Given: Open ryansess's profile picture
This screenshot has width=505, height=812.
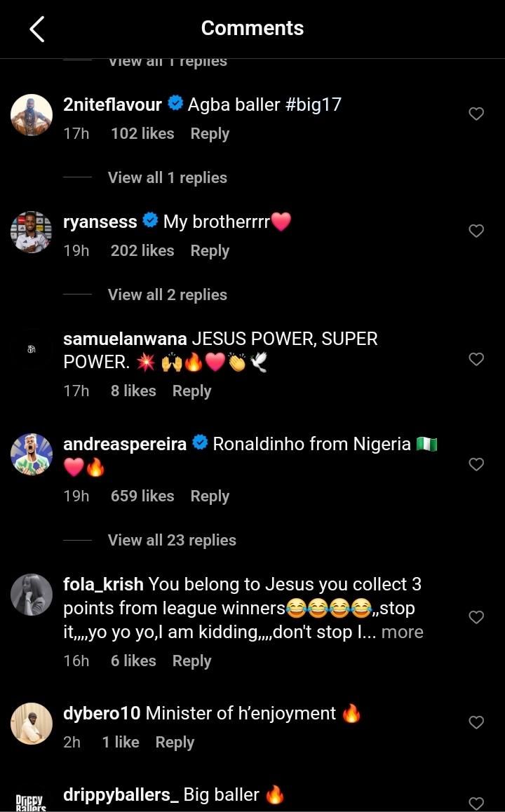Looking at the screenshot, I should 32,231.
